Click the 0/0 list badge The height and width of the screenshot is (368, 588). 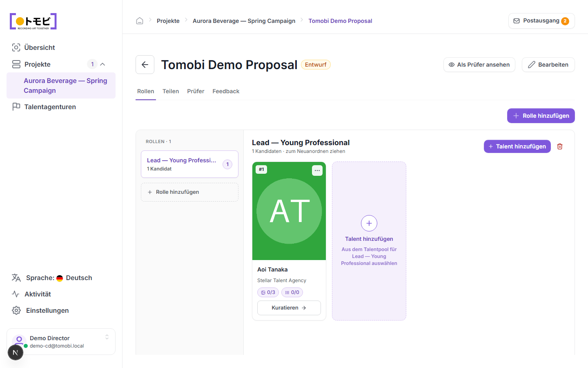tap(292, 292)
